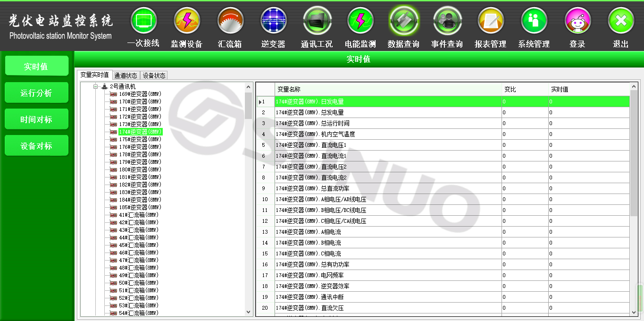Viewport: 644px width, 321px height.
Task: Select 175#逆变器(8MW) in the device tree
Action: click(140, 139)
